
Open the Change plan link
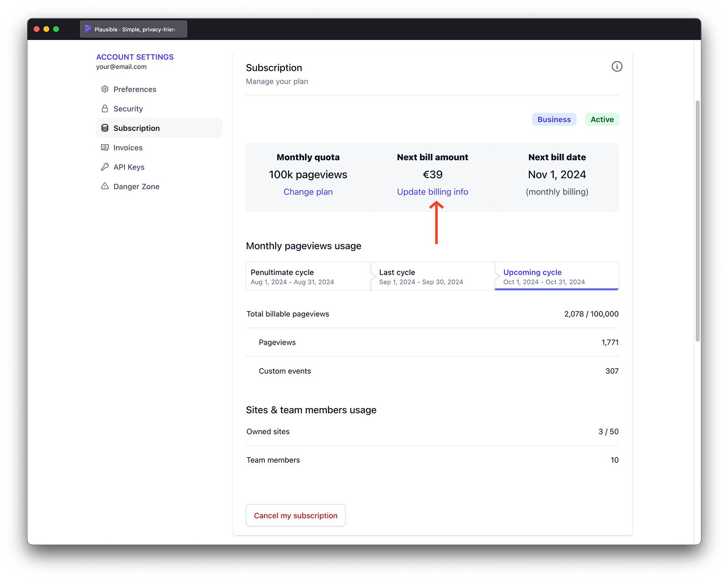[x=308, y=192]
